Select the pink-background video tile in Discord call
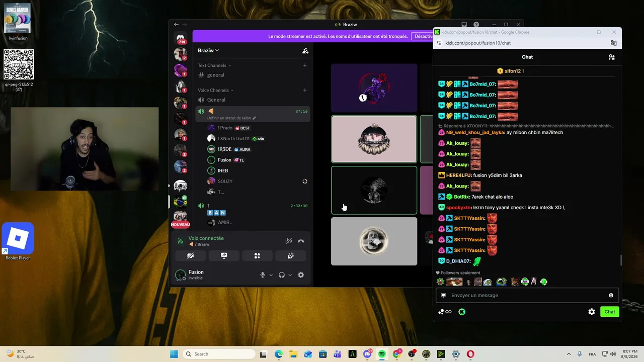 click(x=374, y=139)
